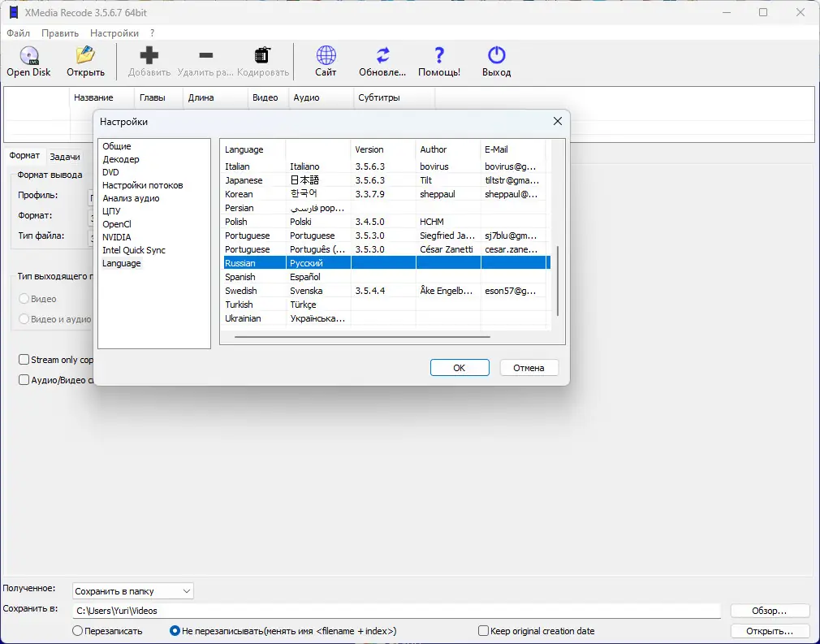This screenshot has width=820, height=644.
Task: Select the Перезаписать radio button
Action: pos(77,631)
